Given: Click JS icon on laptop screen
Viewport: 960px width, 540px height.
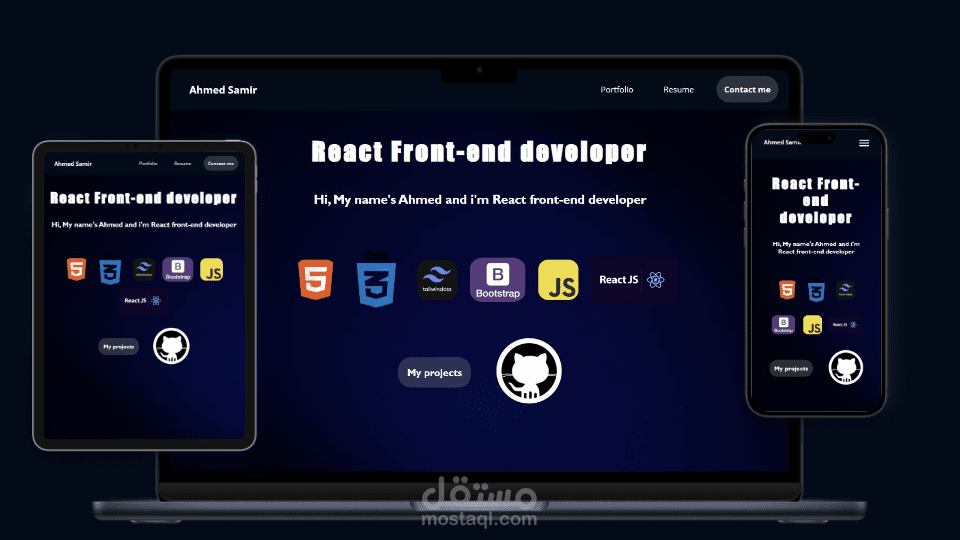Looking at the screenshot, I should coord(558,280).
